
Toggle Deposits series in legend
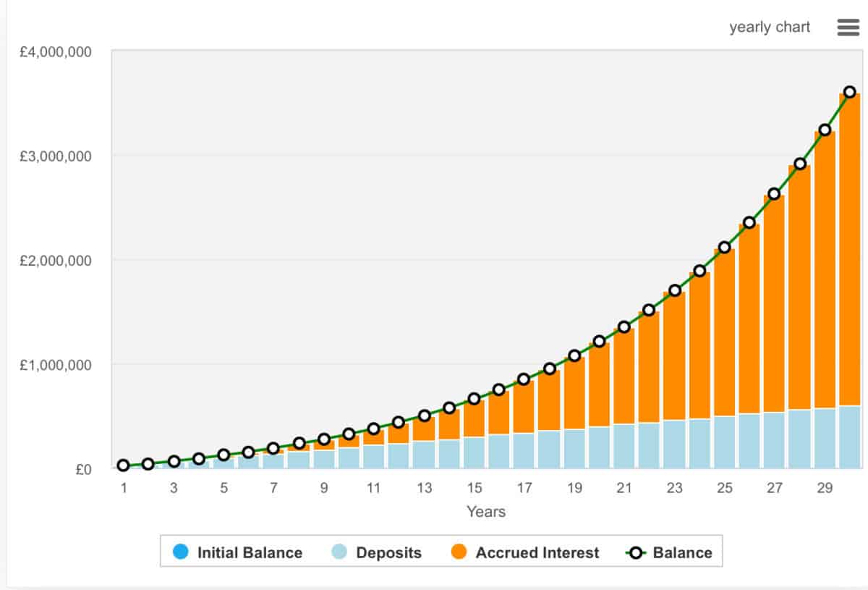tap(388, 553)
